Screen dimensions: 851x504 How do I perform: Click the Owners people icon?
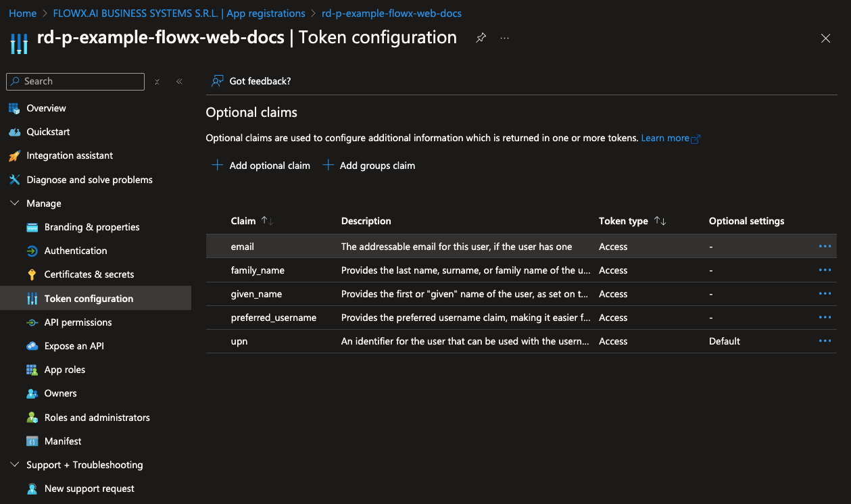tap(32, 393)
